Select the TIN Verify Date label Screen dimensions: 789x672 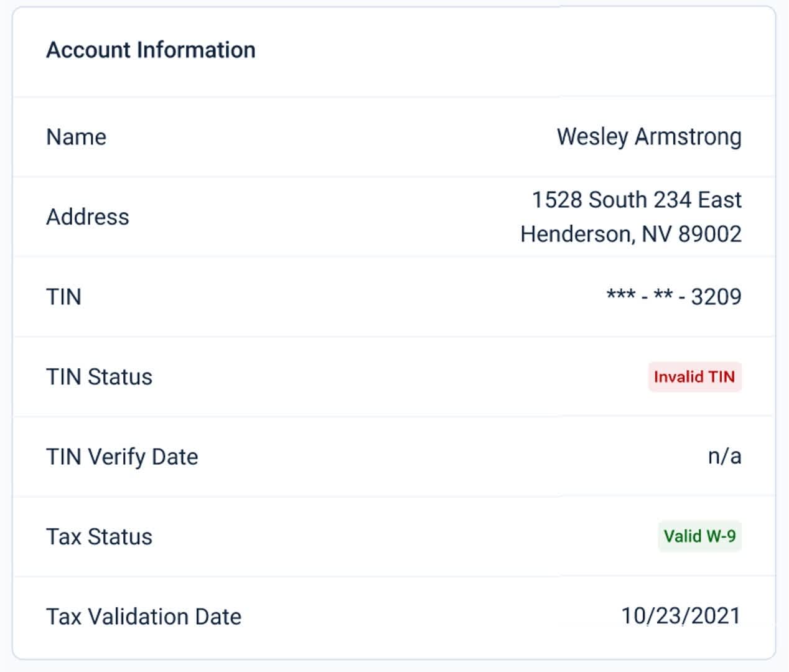123,457
